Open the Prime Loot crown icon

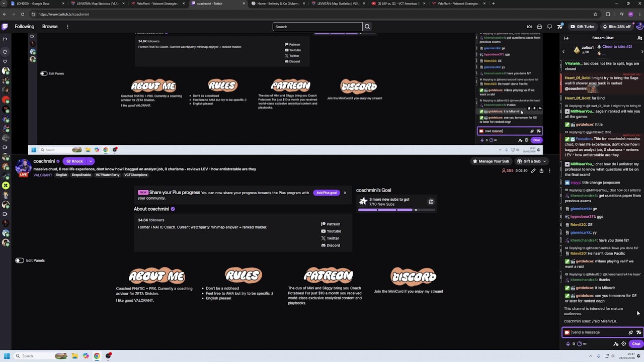(x=529, y=27)
